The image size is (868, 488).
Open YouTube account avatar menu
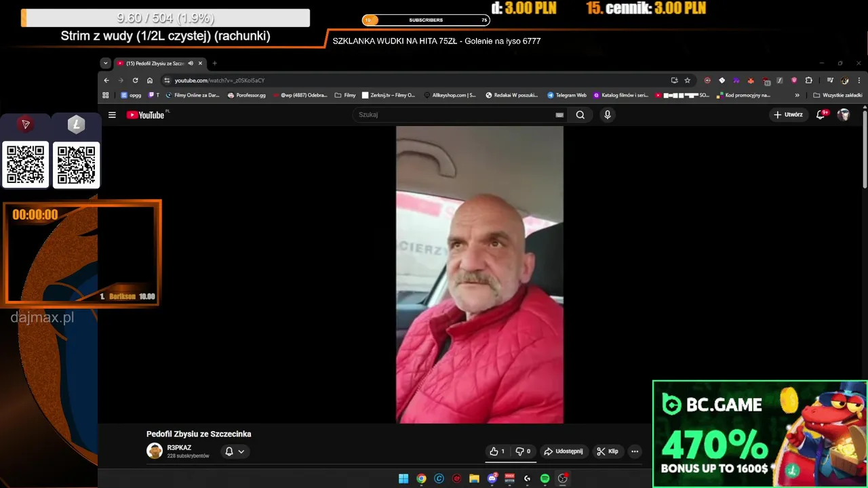(844, 115)
